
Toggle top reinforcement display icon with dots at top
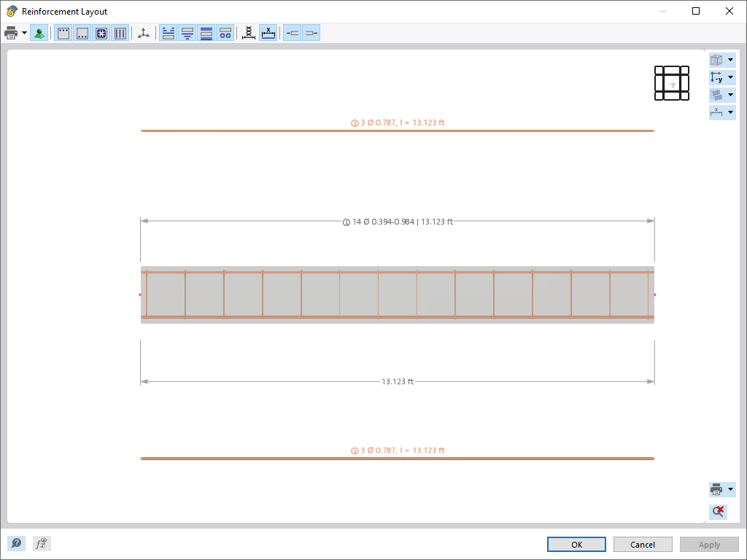63,33
